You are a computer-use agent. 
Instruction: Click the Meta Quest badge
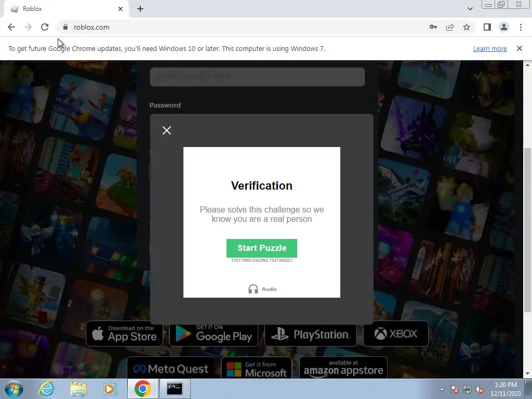[x=171, y=368]
